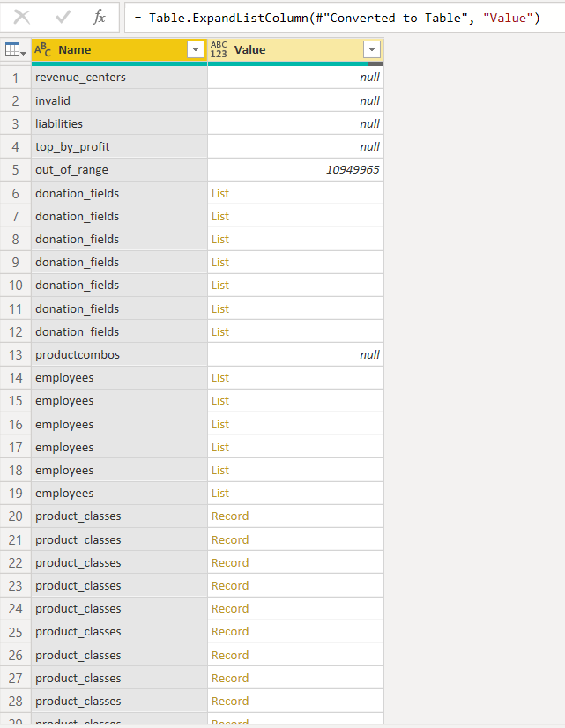Screen dimensions: 565x728
Task: Click null value in the productcombos row
Action: (369, 354)
